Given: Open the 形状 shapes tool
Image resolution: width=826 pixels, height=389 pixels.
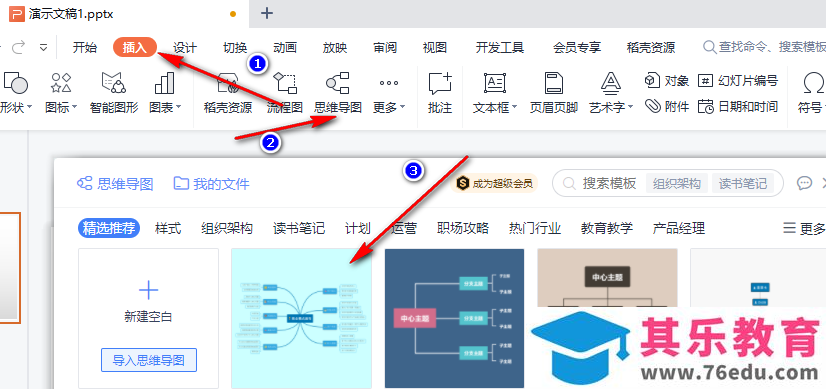Looking at the screenshot, I should click(16, 93).
